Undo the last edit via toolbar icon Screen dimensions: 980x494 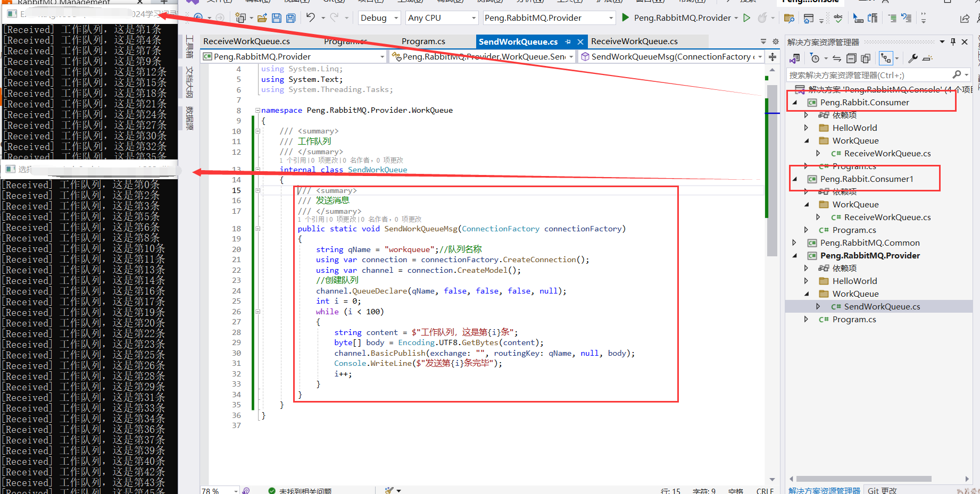(x=311, y=18)
